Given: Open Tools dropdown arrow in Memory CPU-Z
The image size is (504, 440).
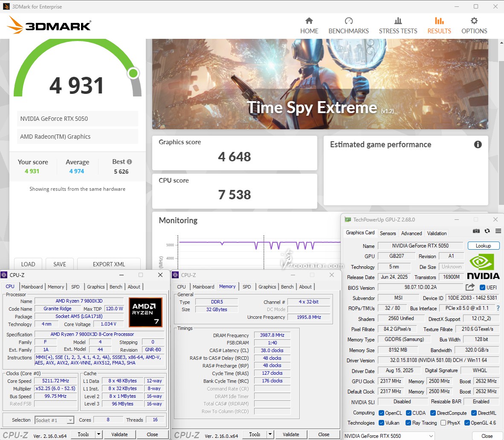Looking at the screenshot, I should click(270, 434).
